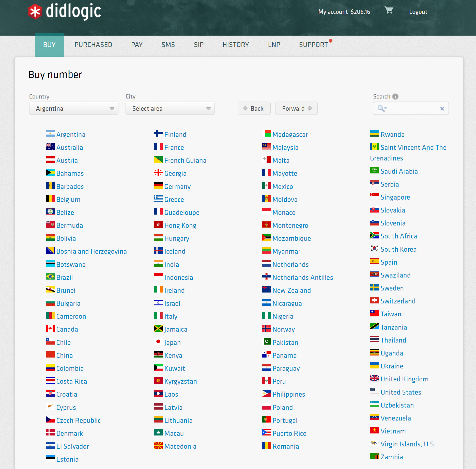476x469 pixels.
Task: Click the Brazil flag icon
Action: click(50, 277)
